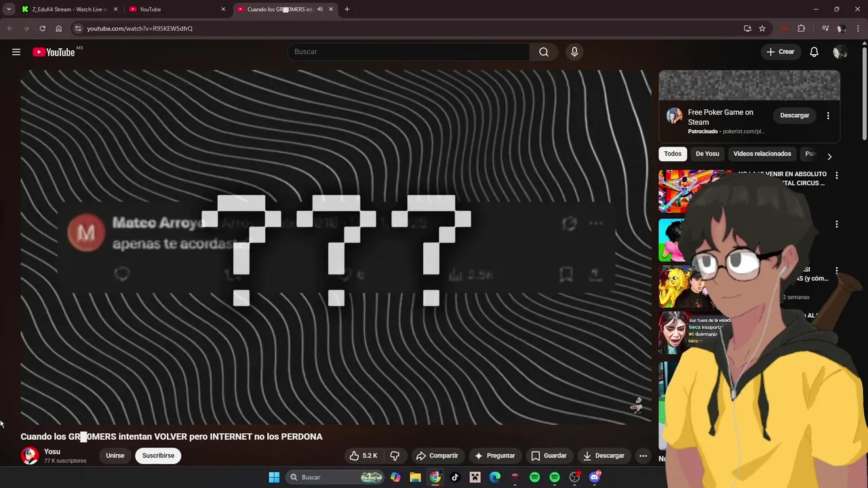Select the De Yosu filter chip

[x=707, y=154]
